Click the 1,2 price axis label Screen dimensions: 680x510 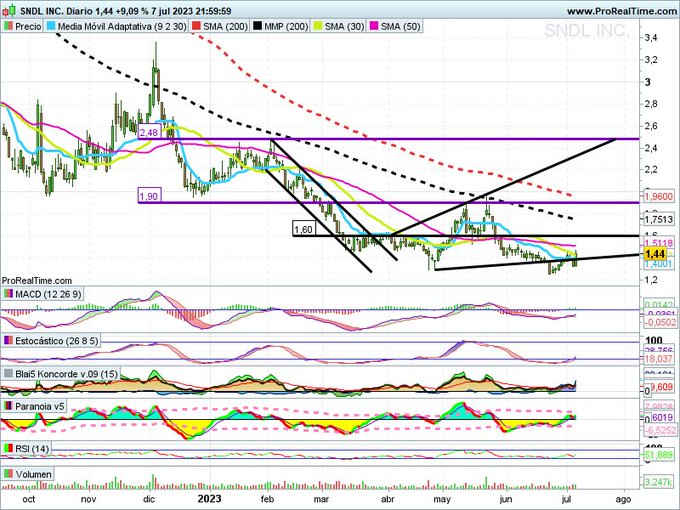(651, 280)
